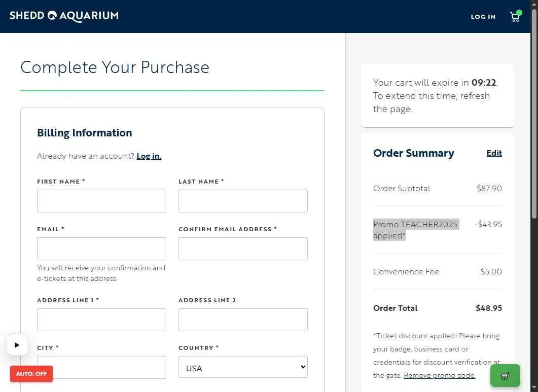Follow the billing 'Log in.' link
538x392 pixels.
(149, 156)
